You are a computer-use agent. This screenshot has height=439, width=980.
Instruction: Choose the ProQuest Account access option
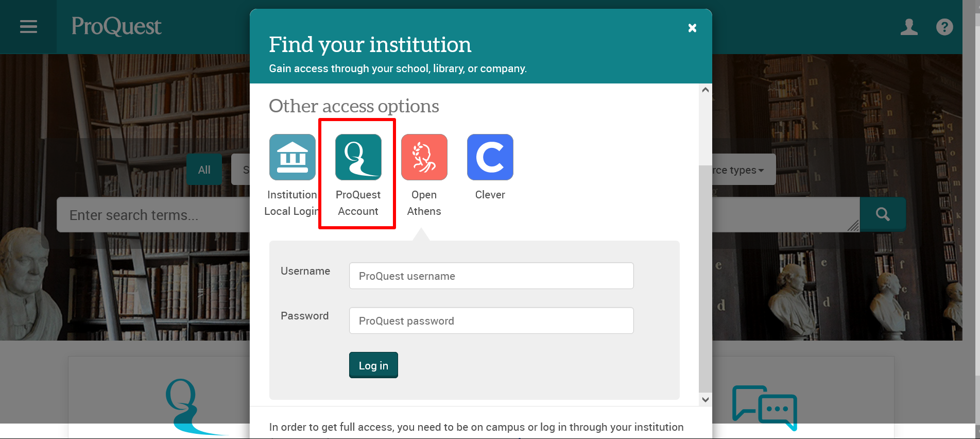(358, 176)
